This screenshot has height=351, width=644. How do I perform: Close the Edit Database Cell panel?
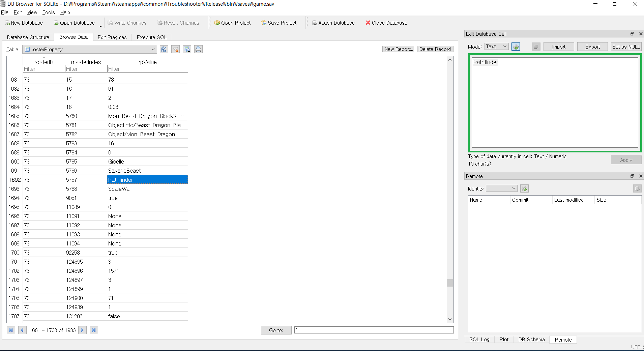click(641, 34)
